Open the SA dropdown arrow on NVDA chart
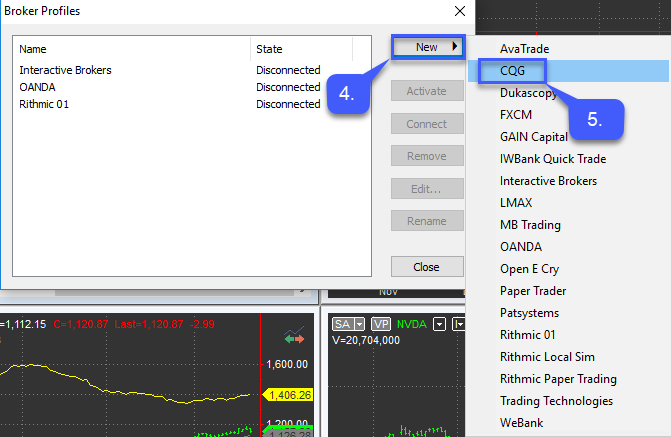 pos(358,324)
